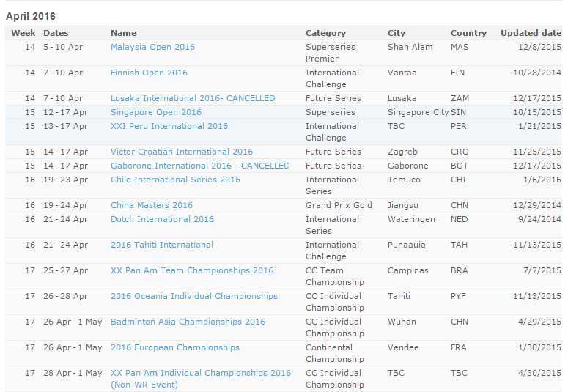568x392 pixels.
Task: Click 2016 Oceania Individual Championships link
Action: (x=193, y=296)
